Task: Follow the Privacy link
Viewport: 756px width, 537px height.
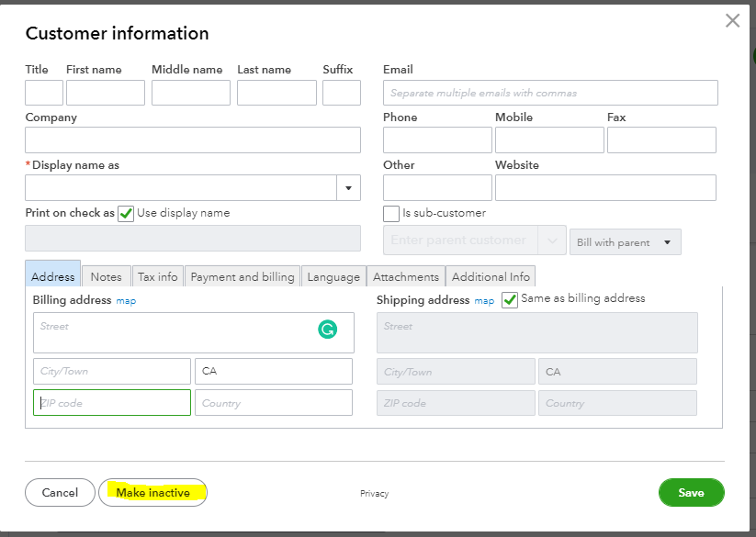Action: click(x=374, y=494)
